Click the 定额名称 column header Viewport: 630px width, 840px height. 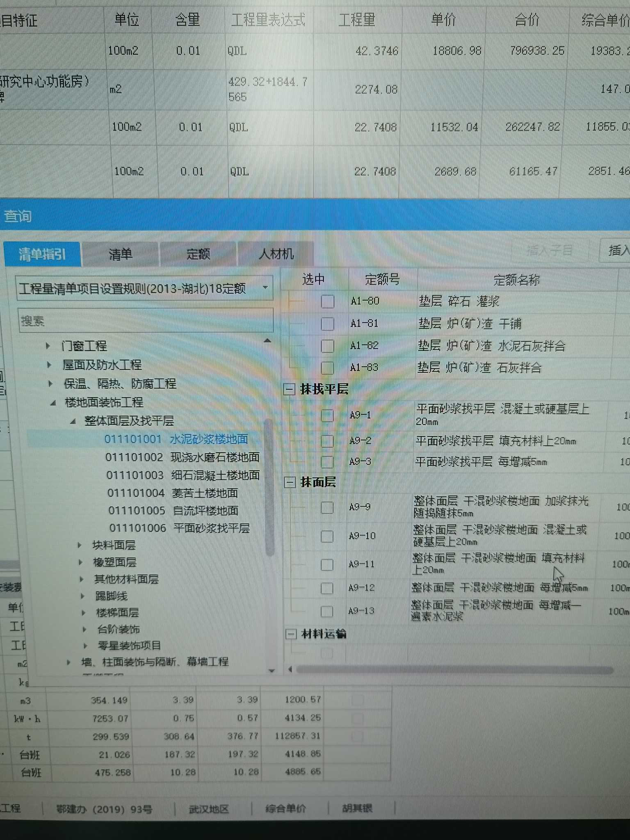[516, 280]
